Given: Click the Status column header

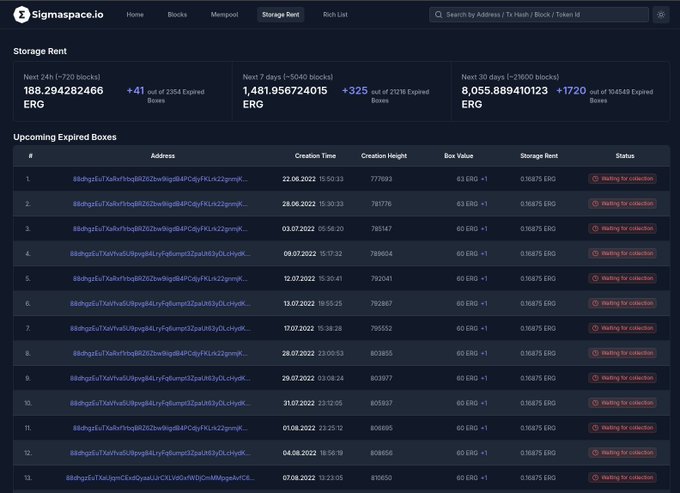Looking at the screenshot, I should 625,156.
